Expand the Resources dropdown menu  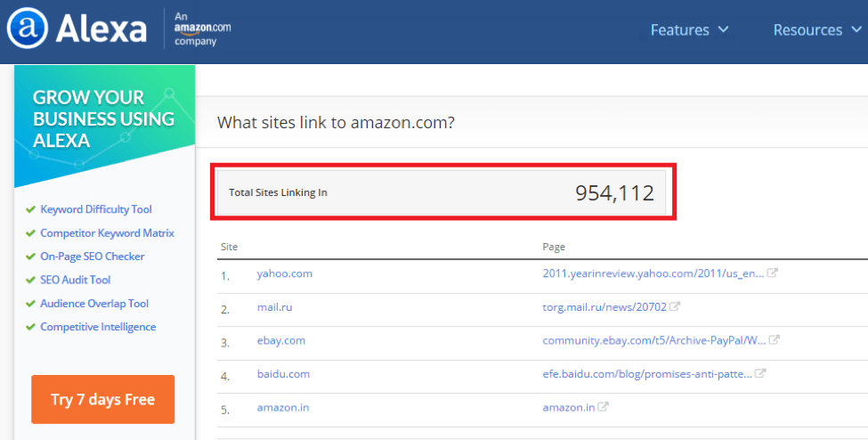(814, 30)
